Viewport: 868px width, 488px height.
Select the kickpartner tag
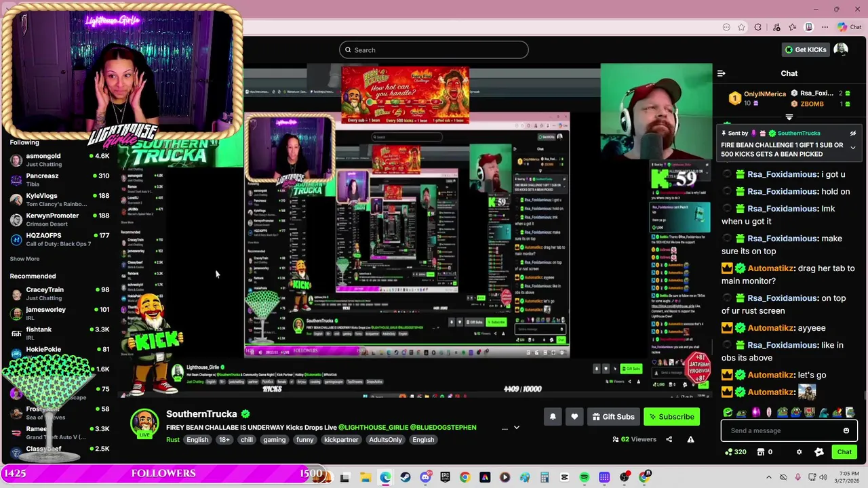(x=342, y=440)
